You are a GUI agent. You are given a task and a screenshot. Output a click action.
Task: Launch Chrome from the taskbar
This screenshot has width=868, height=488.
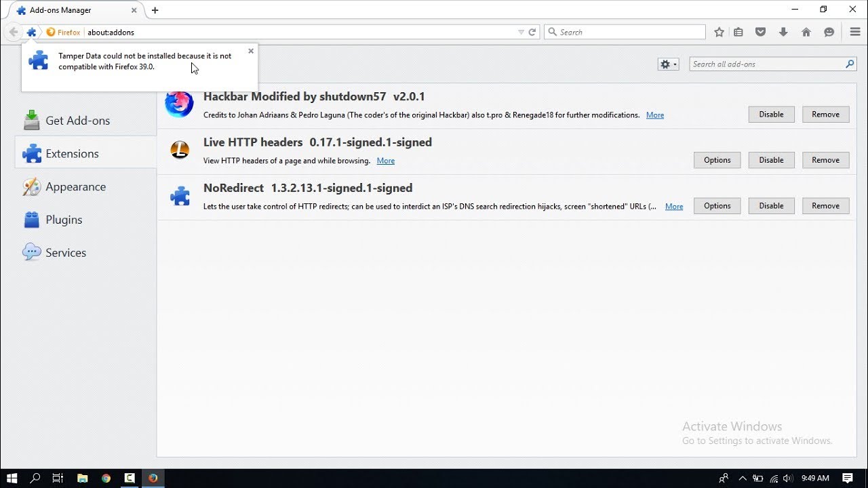[106, 478]
